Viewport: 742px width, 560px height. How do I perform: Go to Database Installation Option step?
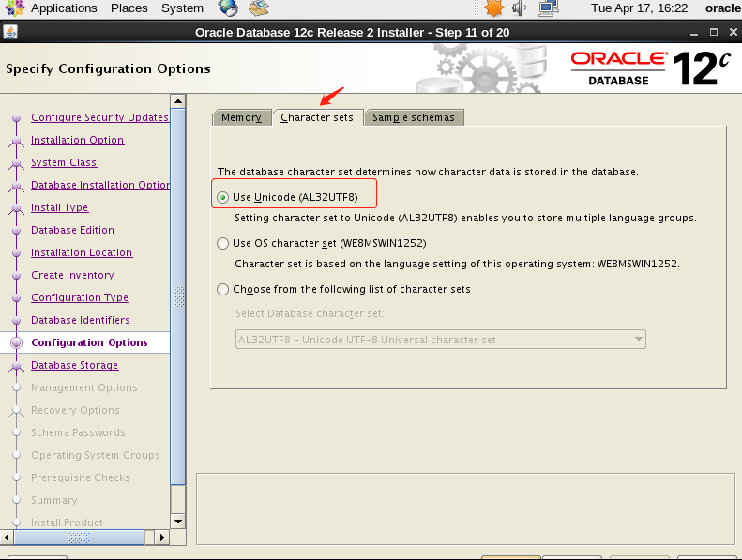point(100,185)
